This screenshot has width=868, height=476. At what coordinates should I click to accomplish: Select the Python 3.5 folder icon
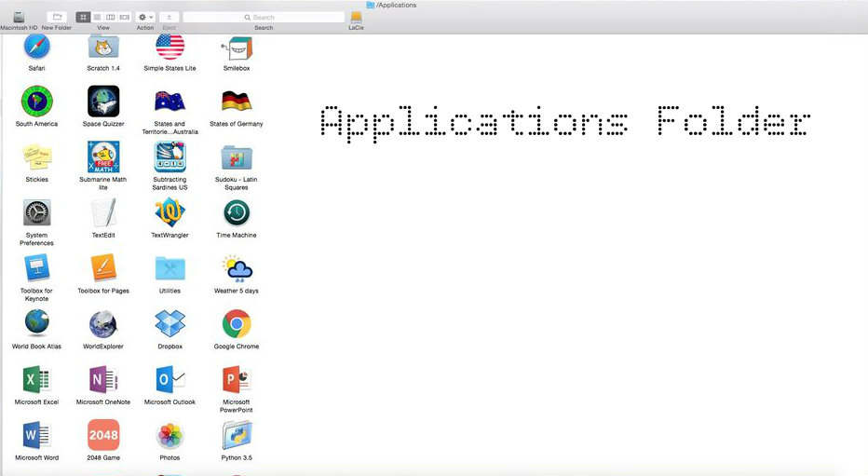(x=237, y=436)
